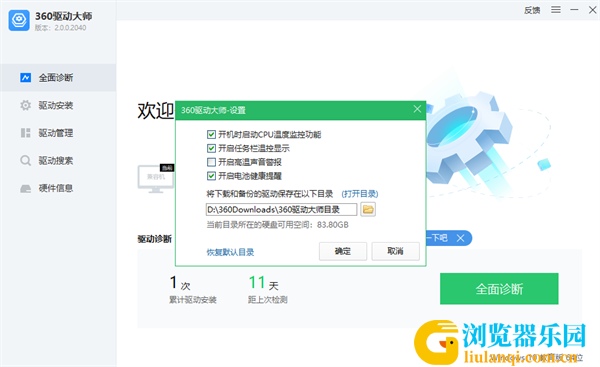Confirm settings with 确定 button
Screen dimensions: 600x367
click(x=343, y=251)
